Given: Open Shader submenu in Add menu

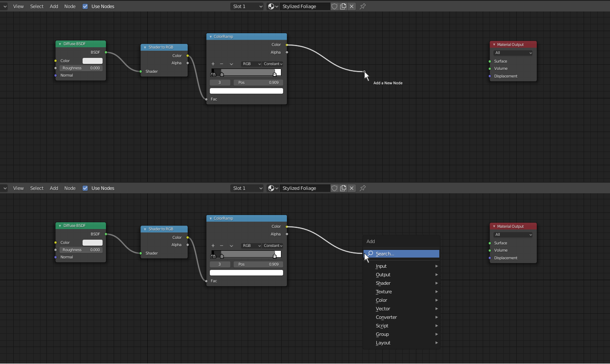Looking at the screenshot, I should [x=401, y=283].
